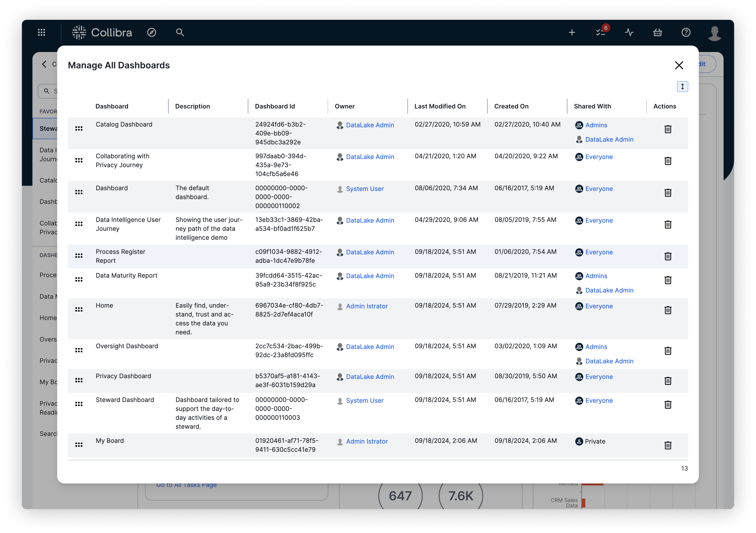Delete the Steward Dashboard row
Screen dimensions: 756x533
[668, 404]
